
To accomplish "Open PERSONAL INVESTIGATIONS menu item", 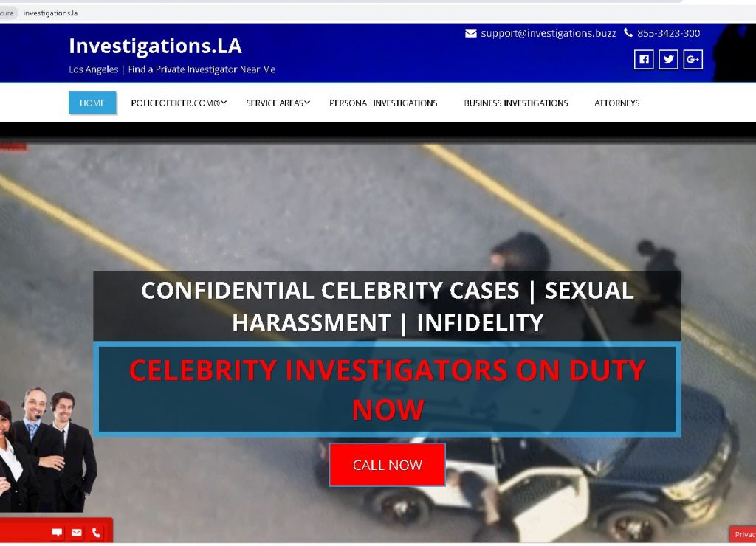I will [x=383, y=103].
